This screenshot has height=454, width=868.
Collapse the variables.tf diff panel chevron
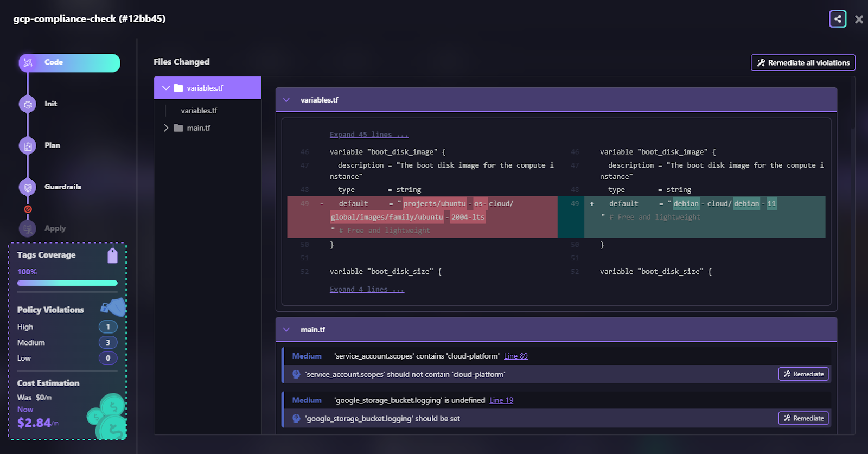pyautogui.click(x=286, y=100)
